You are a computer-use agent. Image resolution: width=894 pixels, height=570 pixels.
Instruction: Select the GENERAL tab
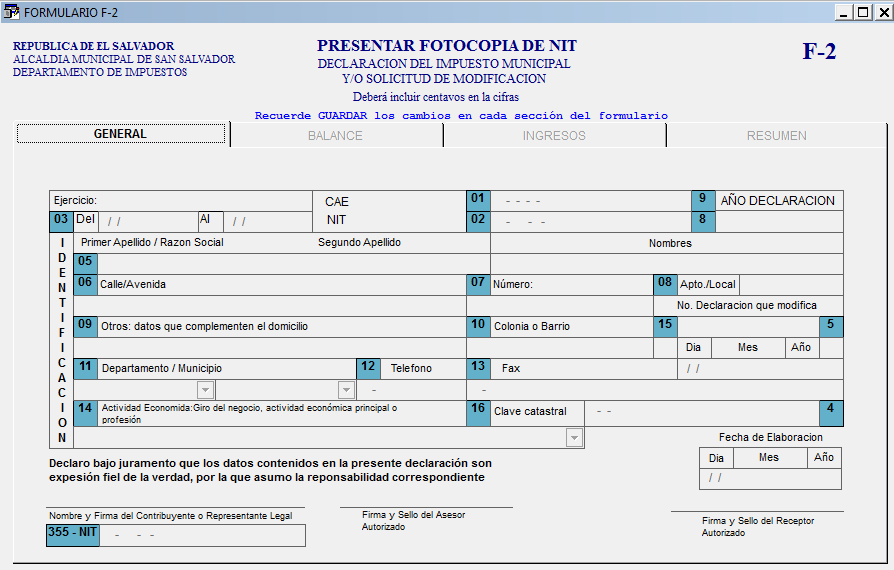(x=120, y=134)
